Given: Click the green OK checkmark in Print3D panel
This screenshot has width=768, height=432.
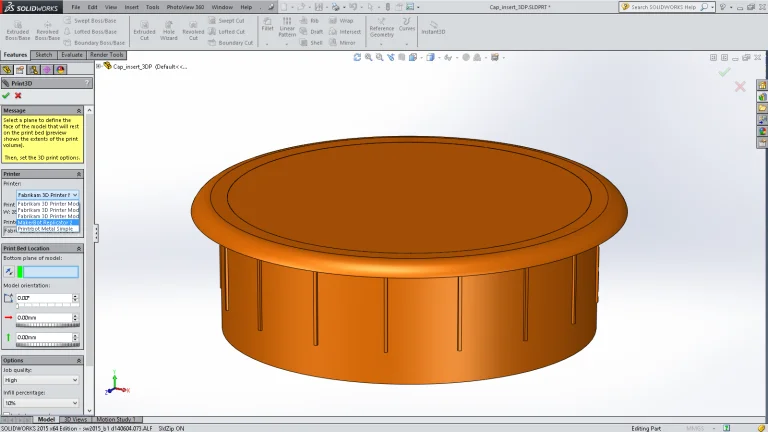Looking at the screenshot, I should point(6,95).
